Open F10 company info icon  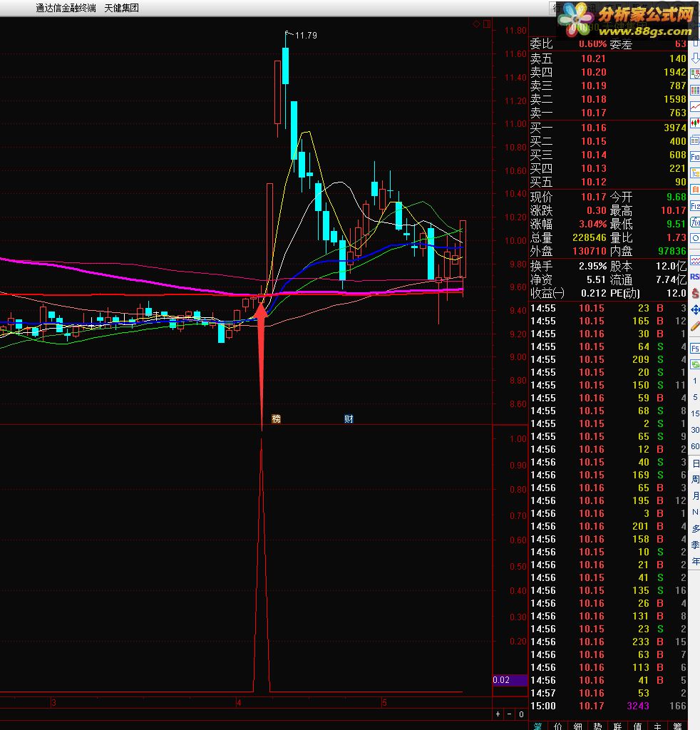pyautogui.click(x=695, y=156)
